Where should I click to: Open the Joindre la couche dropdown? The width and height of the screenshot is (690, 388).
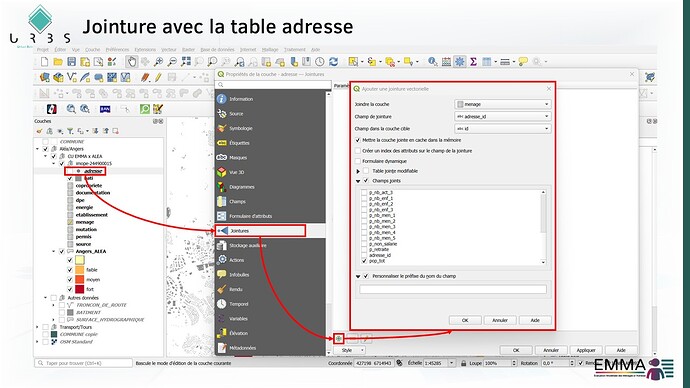tap(503, 104)
